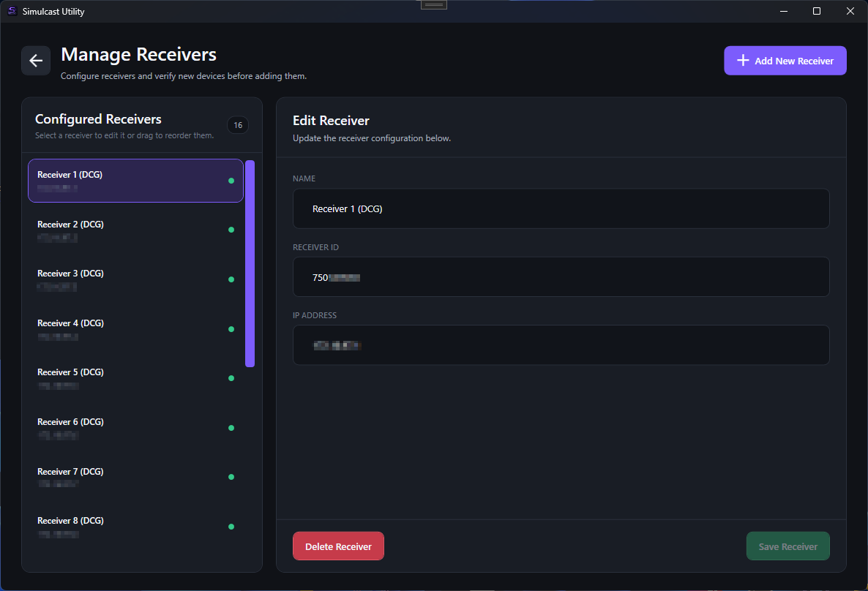Screen dimensions: 868x591
Task: Click the Save Receiver button
Action: (x=787, y=546)
